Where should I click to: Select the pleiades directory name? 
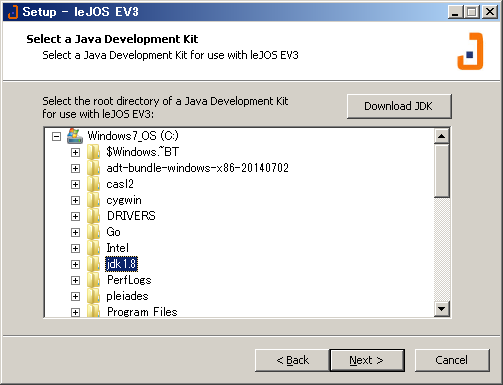127,296
